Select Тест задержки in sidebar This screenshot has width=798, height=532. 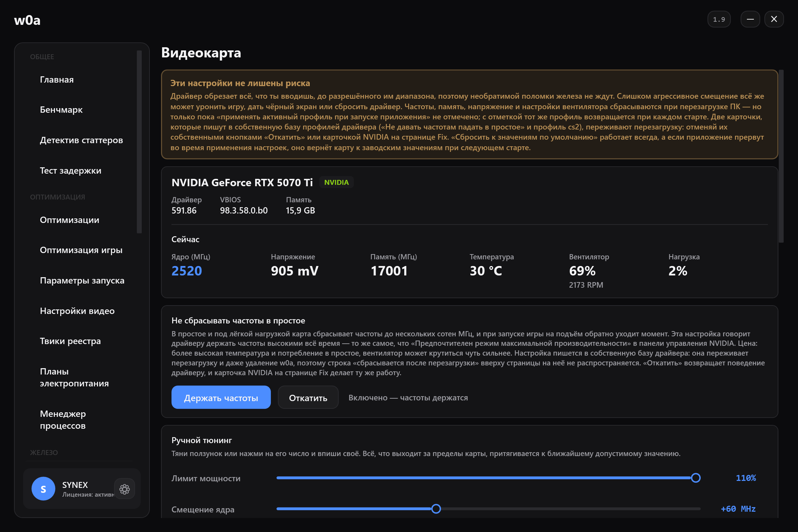tap(70, 170)
